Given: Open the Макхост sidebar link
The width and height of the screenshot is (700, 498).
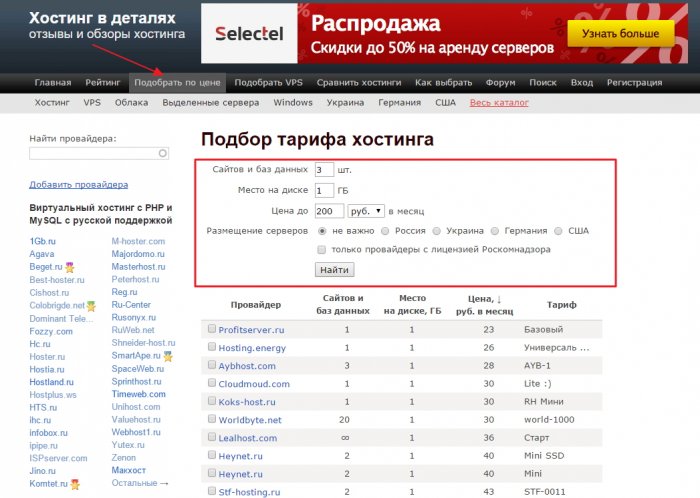Looking at the screenshot, I should (x=129, y=470).
